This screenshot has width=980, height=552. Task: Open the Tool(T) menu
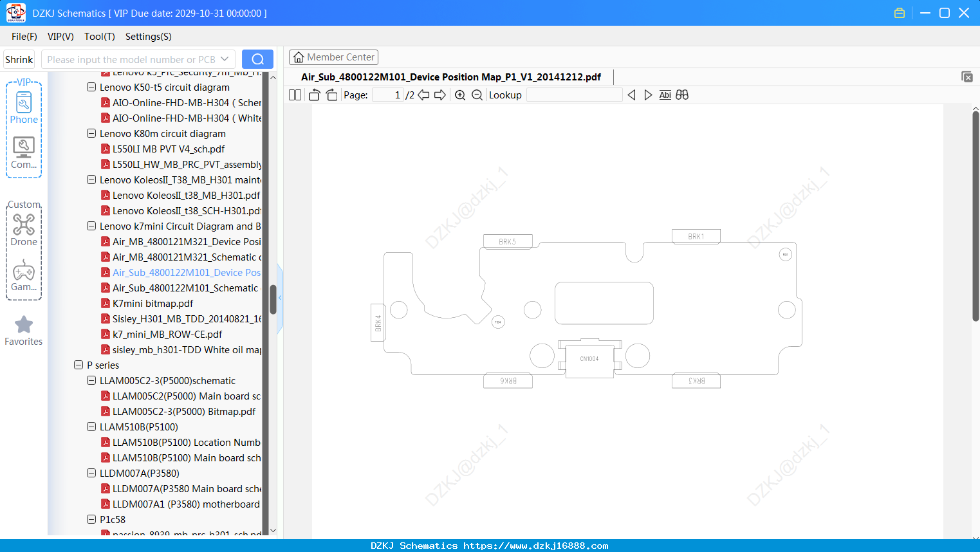pos(100,37)
